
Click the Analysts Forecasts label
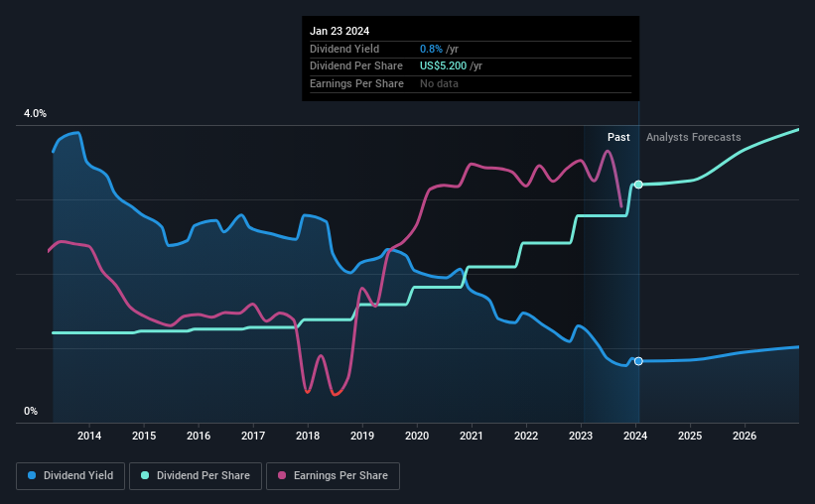pyautogui.click(x=693, y=137)
